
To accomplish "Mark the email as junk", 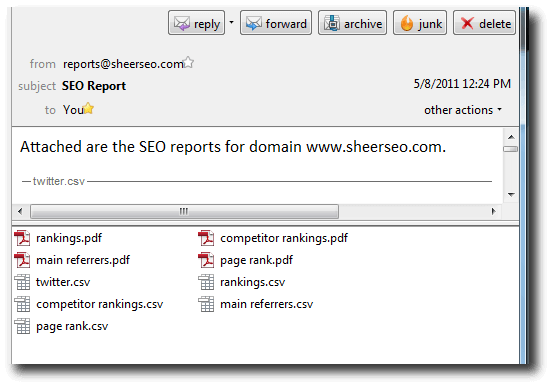I will (420, 23).
